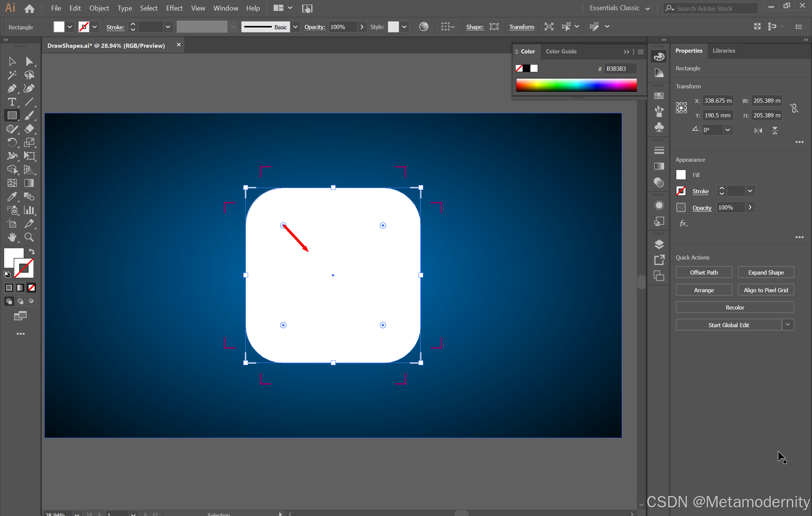812x516 pixels.
Task: Open the Start Global Edit options arrow
Action: (788, 325)
